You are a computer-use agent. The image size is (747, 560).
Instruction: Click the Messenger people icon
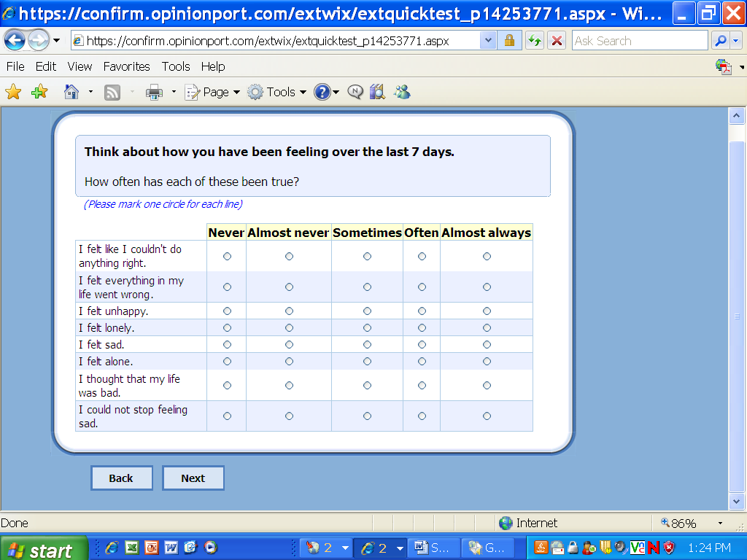(402, 91)
